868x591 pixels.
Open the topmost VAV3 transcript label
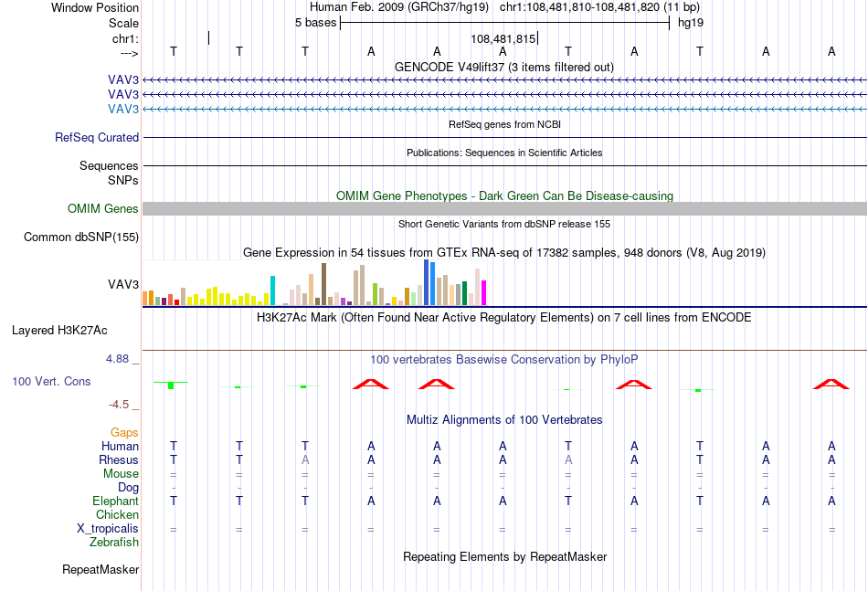tap(123, 80)
